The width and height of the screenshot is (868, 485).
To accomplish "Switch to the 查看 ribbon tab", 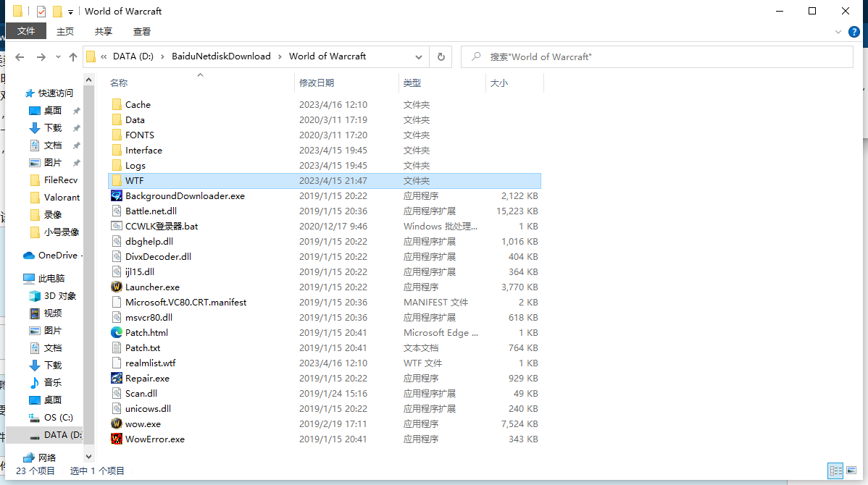I will [x=141, y=31].
